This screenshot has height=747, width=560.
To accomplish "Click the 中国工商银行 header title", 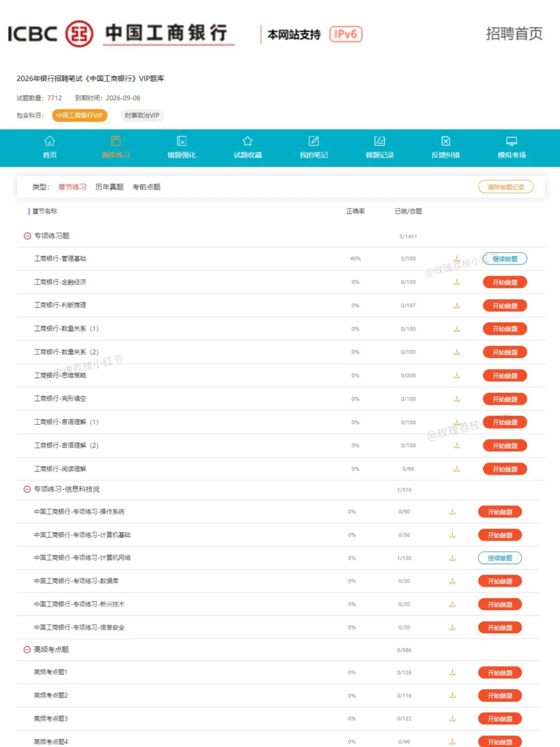I will click(x=166, y=33).
